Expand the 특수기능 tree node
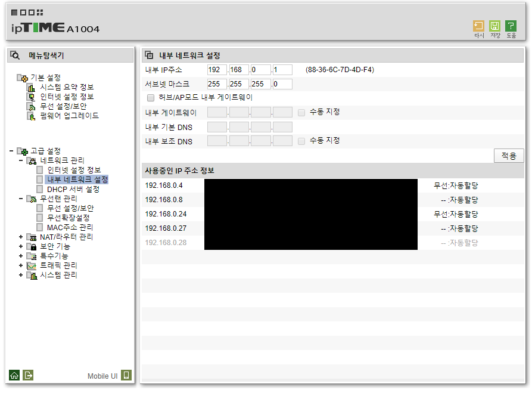532x393 pixels. (21, 256)
